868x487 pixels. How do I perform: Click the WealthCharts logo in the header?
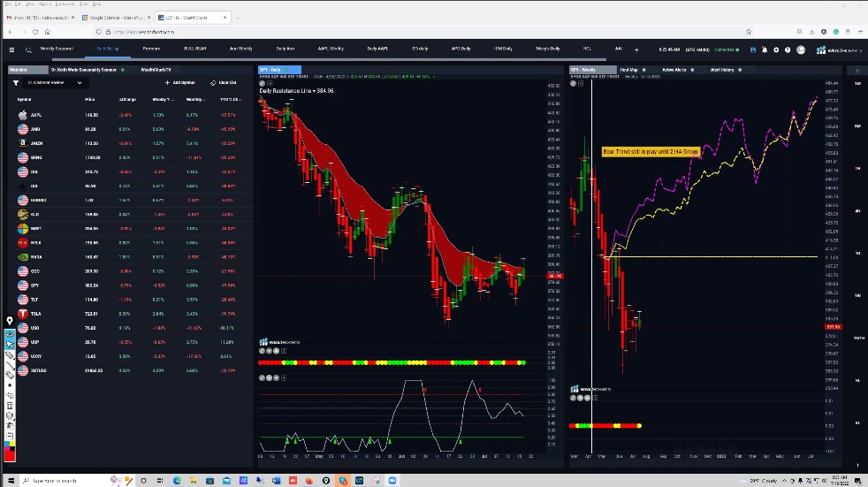click(839, 49)
